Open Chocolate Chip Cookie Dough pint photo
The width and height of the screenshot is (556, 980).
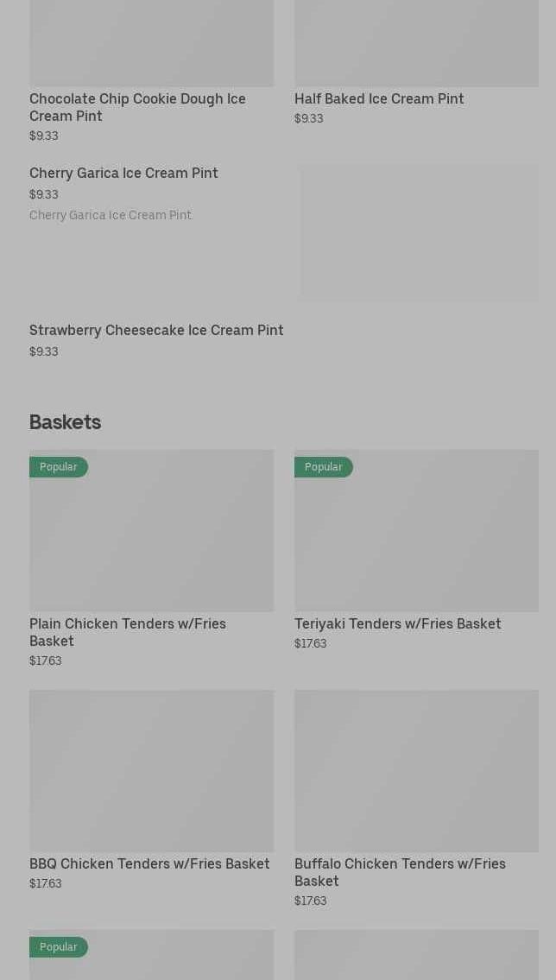[151, 43]
